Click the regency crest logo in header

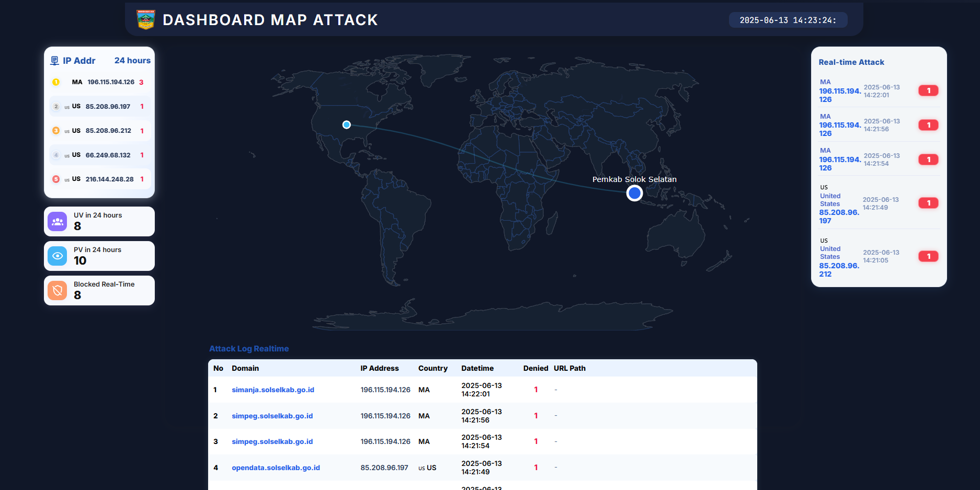tap(145, 20)
